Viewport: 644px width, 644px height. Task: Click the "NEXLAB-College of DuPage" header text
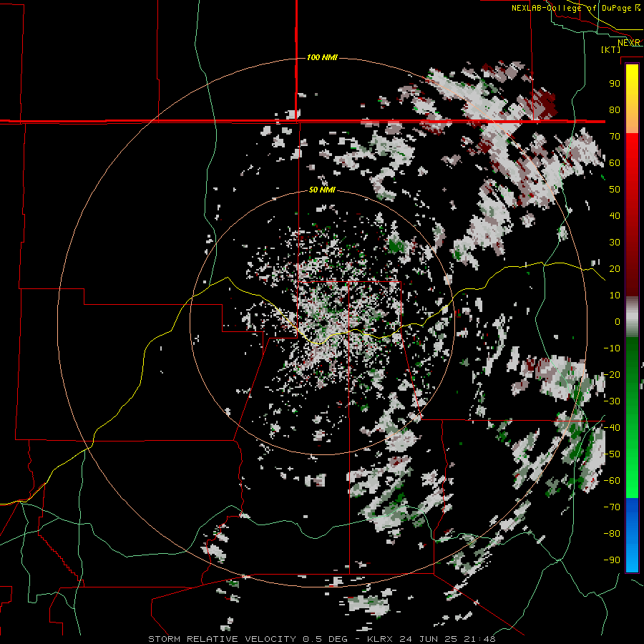coord(572,8)
